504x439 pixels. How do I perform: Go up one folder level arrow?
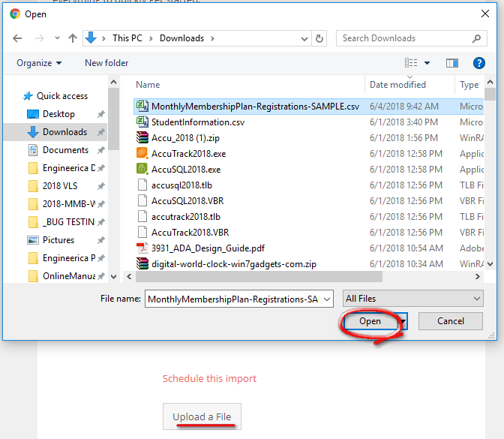73,38
